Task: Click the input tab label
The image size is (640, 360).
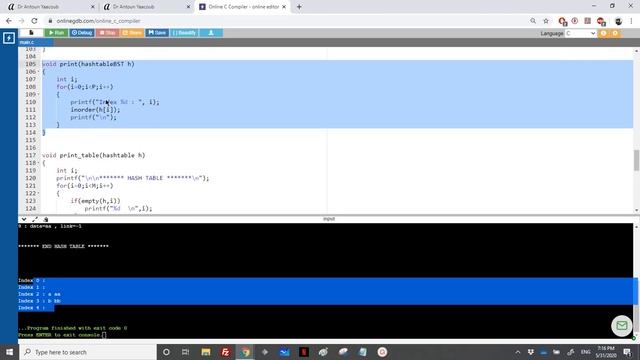Action: point(329,219)
